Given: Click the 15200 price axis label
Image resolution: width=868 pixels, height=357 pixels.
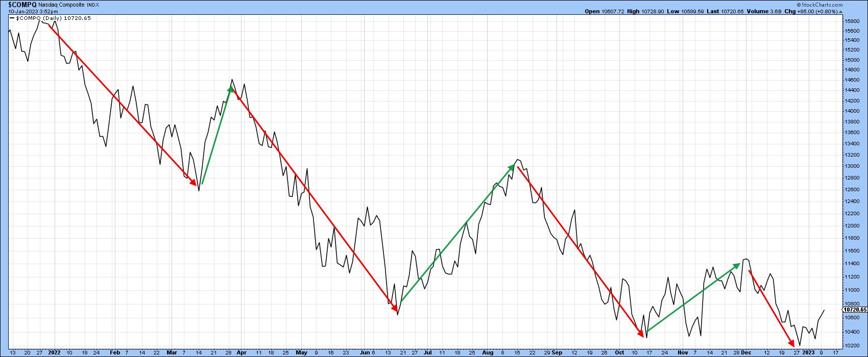Looking at the screenshot, I should [x=852, y=50].
